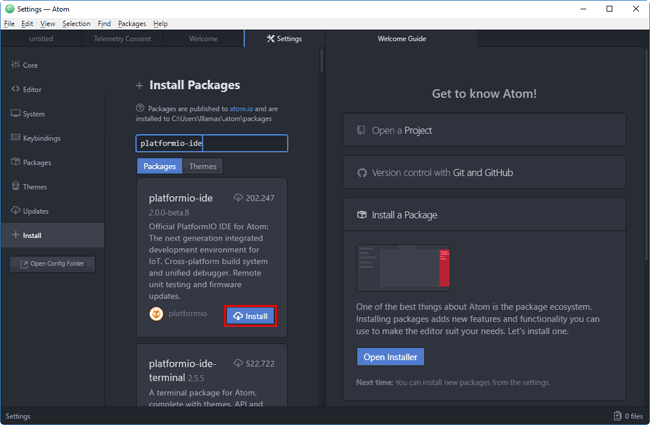The width and height of the screenshot is (650, 425).
Task: Open the Packages menu in menu bar
Action: (132, 24)
